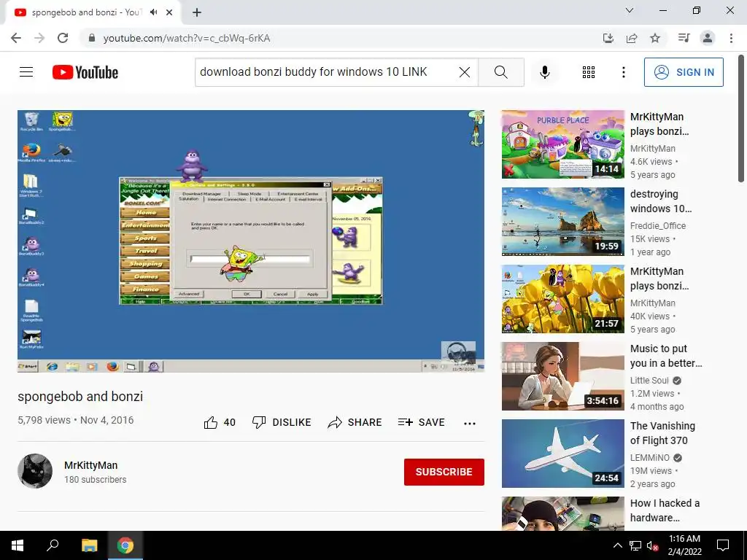This screenshot has height=560, width=747.
Task: Click the page vertical scrollbar
Action: 741,119
